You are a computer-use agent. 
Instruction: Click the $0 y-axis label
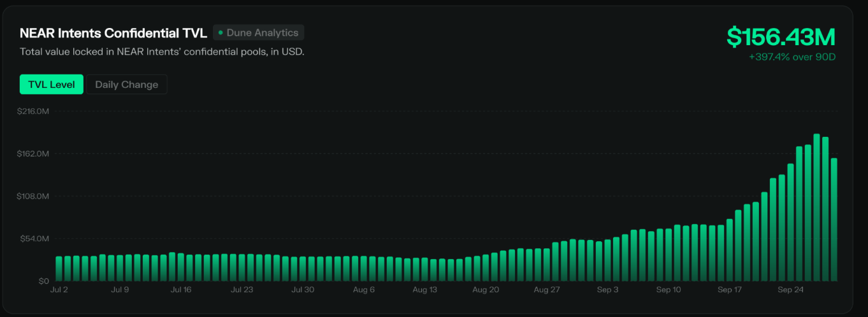[x=43, y=281]
